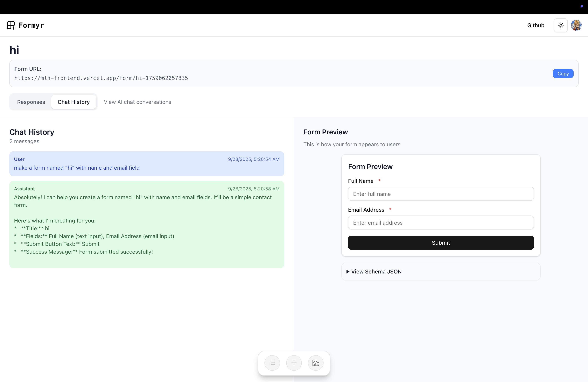Screen dimensions: 588x382
Task: Focus the Enter full name input field
Action: point(441,194)
